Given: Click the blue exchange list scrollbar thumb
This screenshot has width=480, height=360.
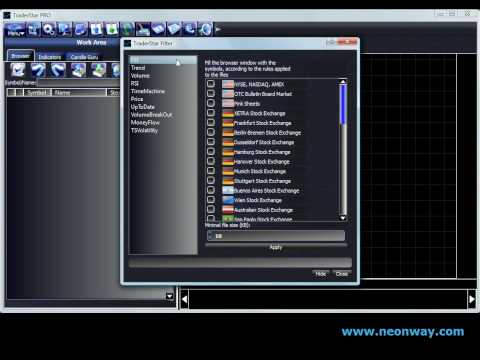Looking at the screenshot, I should coord(343,104).
